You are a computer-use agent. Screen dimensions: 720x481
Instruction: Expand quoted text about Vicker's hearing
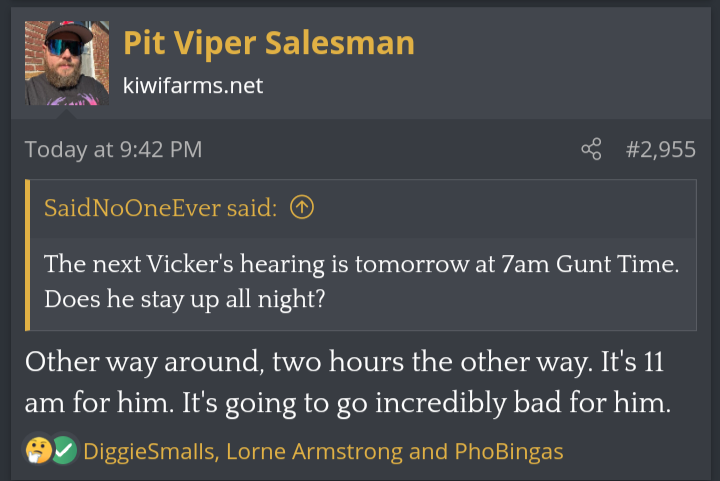click(363, 281)
